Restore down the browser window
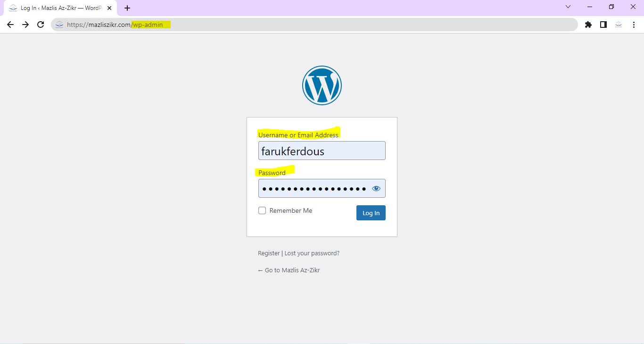The width and height of the screenshot is (644, 344). 611,7
